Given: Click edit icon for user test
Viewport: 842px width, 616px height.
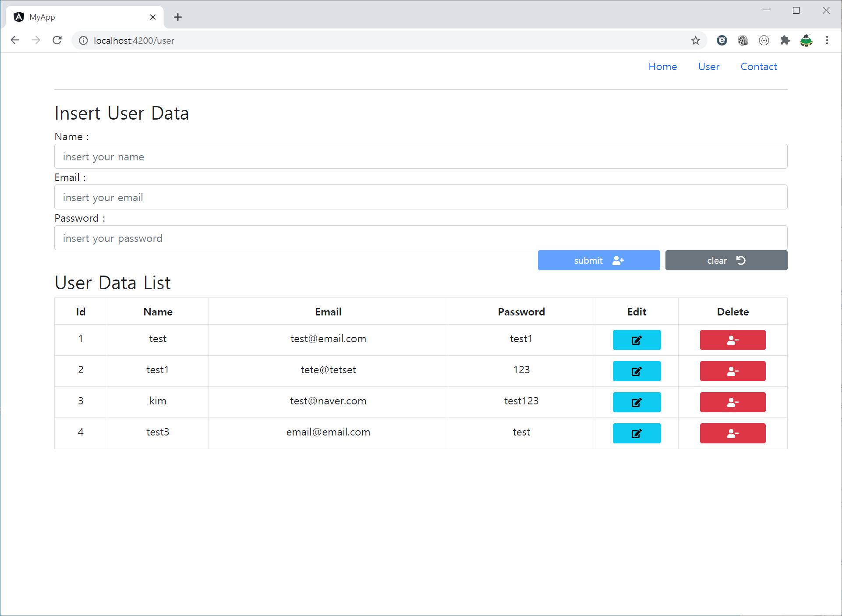Looking at the screenshot, I should click(x=637, y=340).
